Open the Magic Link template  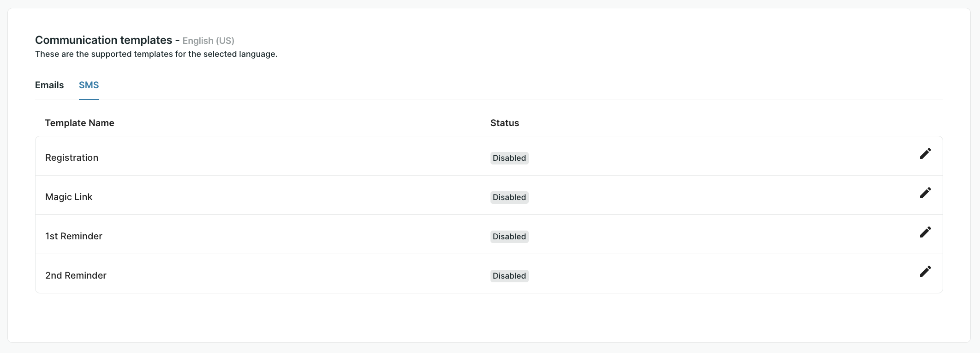(68, 196)
